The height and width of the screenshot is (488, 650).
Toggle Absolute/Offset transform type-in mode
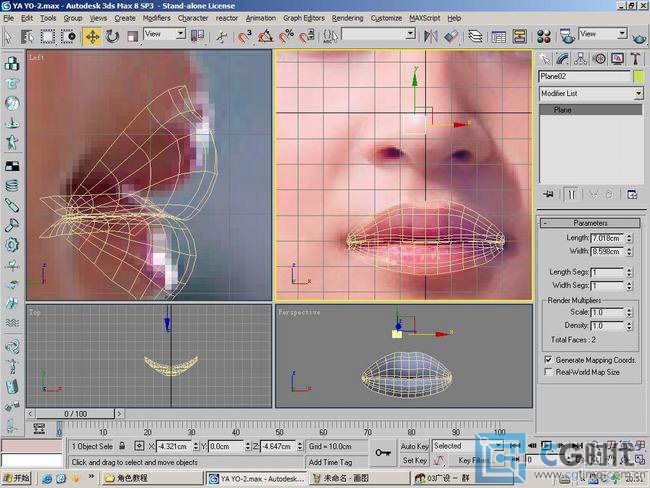tap(139, 446)
